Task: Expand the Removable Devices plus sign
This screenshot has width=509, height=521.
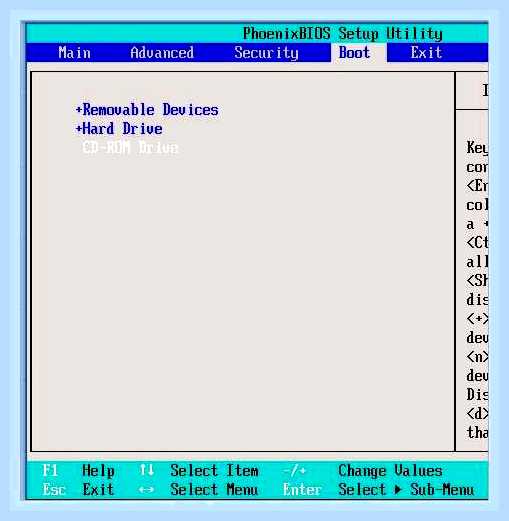Action: click(79, 110)
